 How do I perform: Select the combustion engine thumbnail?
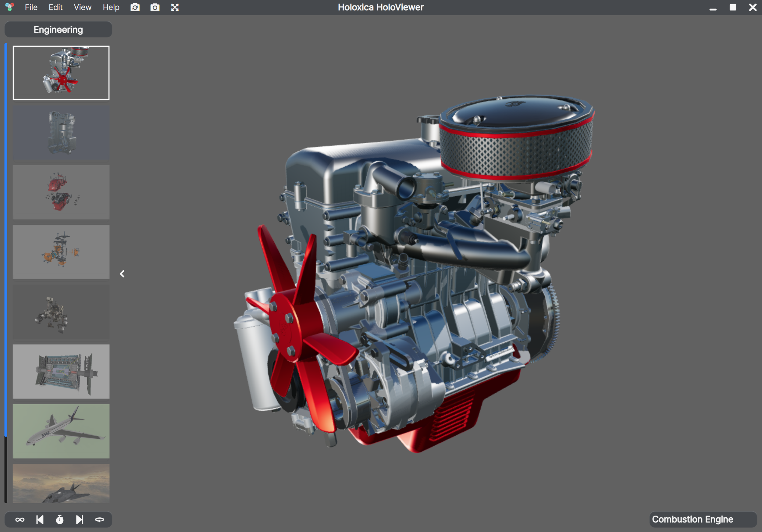61,73
